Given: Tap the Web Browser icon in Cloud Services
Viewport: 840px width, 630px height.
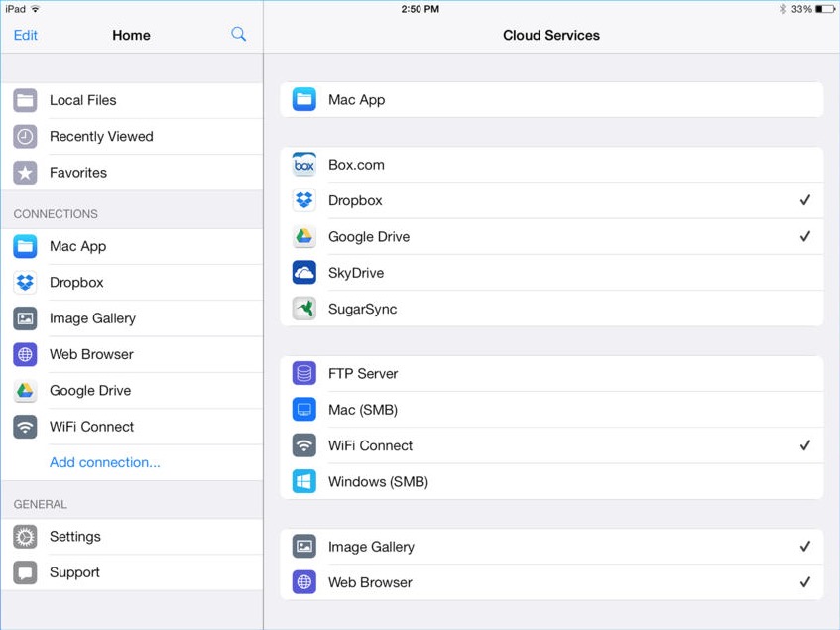Looking at the screenshot, I should pyautogui.click(x=304, y=582).
